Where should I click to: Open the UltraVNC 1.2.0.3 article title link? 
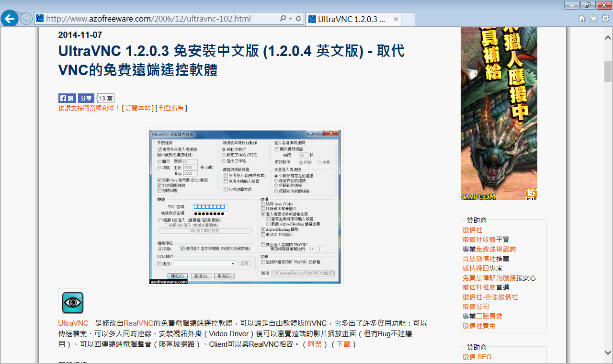[x=231, y=60]
